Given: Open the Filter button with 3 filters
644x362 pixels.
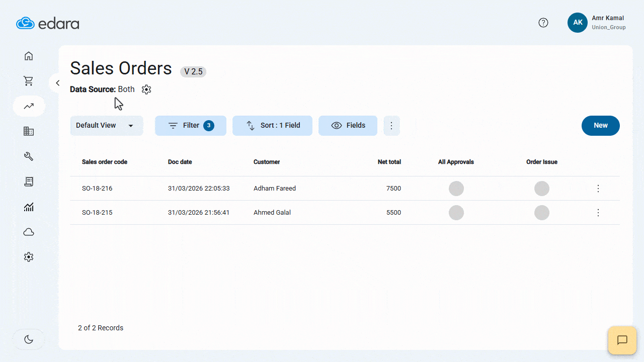Looking at the screenshot, I should (190, 126).
